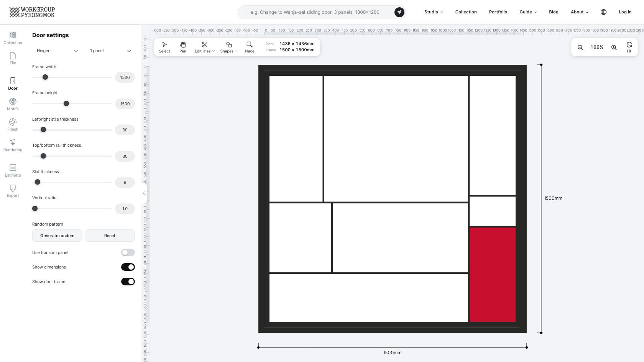Go to the Collection nav page
This screenshot has height=362, width=644.
point(466,12)
